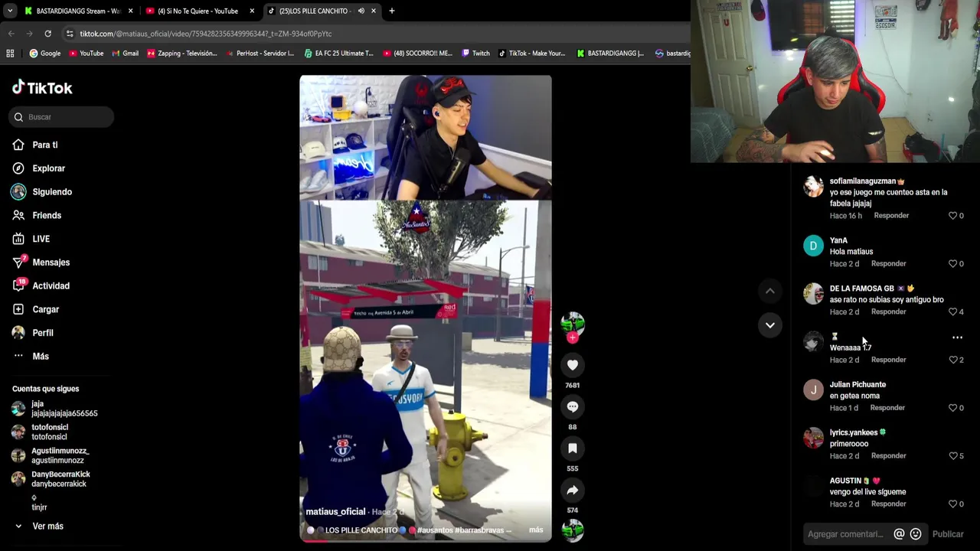Like the video with the heart icon

click(x=572, y=365)
